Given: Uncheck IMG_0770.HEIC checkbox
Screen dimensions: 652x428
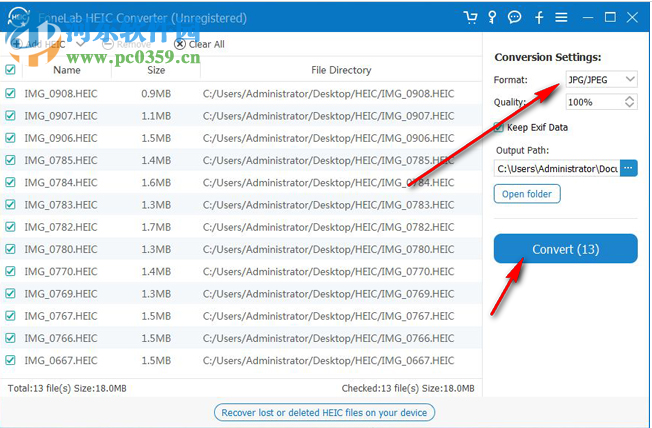Looking at the screenshot, I should [10, 271].
